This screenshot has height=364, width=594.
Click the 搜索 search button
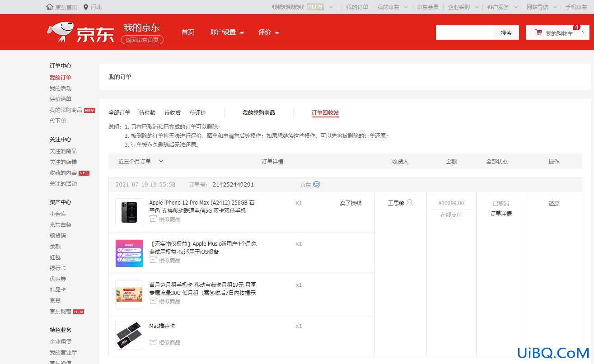click(506, 33)
